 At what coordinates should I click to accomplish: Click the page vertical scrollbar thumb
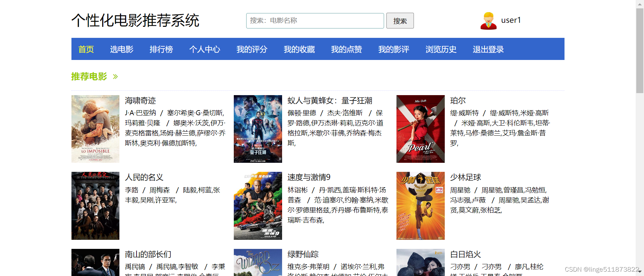(640, 50)
